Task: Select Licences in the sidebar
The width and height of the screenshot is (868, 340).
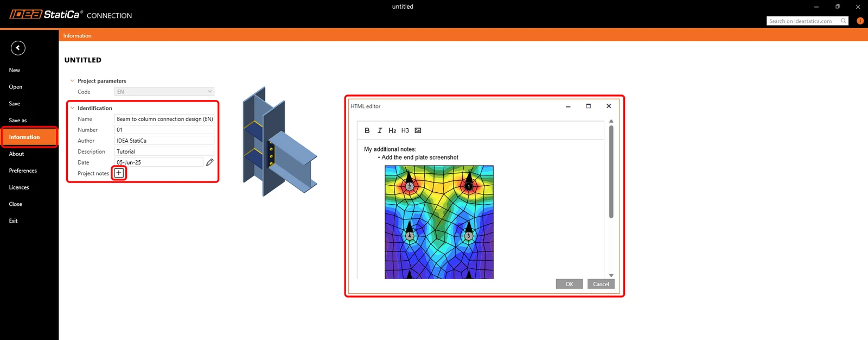Action: pyautogui.click(x=19, y=187)
